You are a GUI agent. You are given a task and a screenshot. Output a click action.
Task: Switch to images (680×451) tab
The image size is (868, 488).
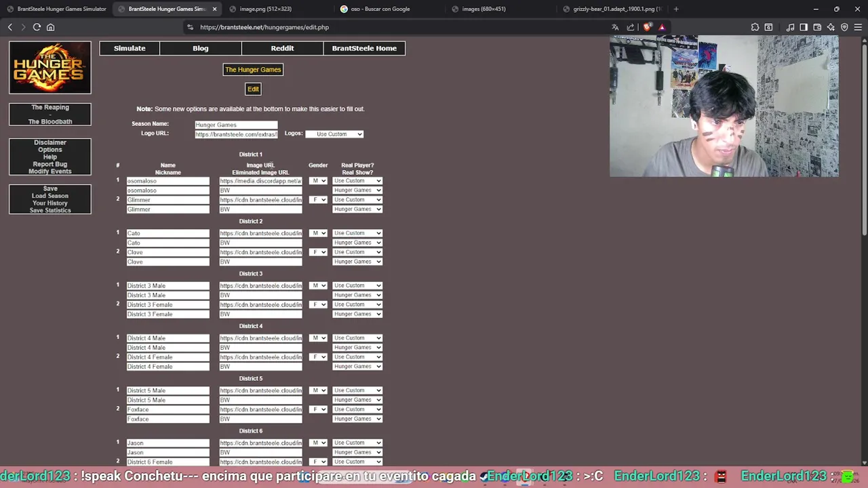pyautogui.click(x=500, y=9)
